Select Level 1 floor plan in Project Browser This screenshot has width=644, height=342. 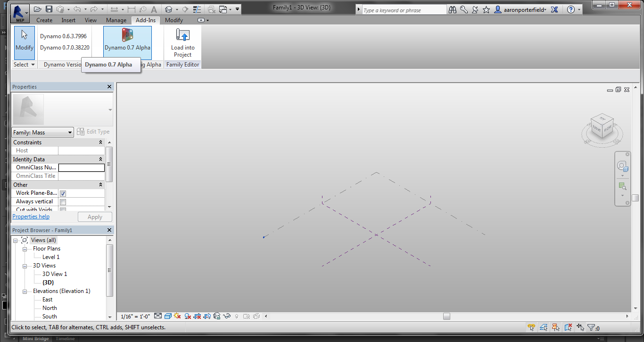point(51,257)
